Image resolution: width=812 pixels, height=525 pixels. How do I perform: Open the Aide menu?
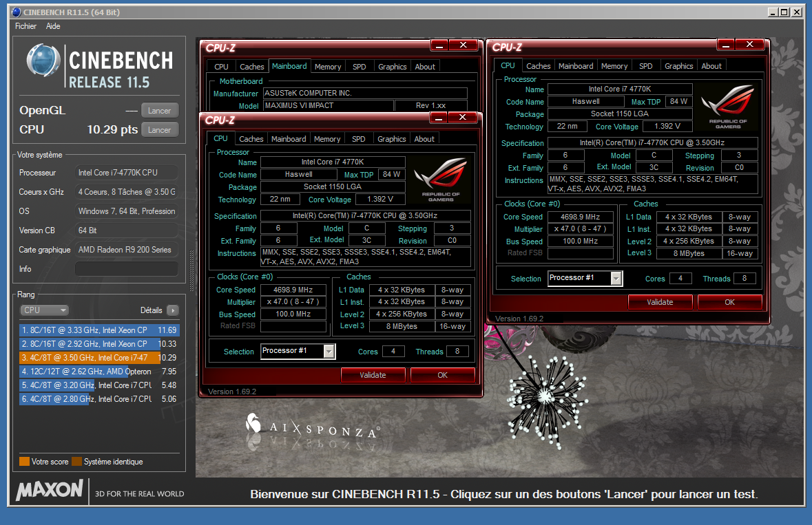[x=53, y=26]
